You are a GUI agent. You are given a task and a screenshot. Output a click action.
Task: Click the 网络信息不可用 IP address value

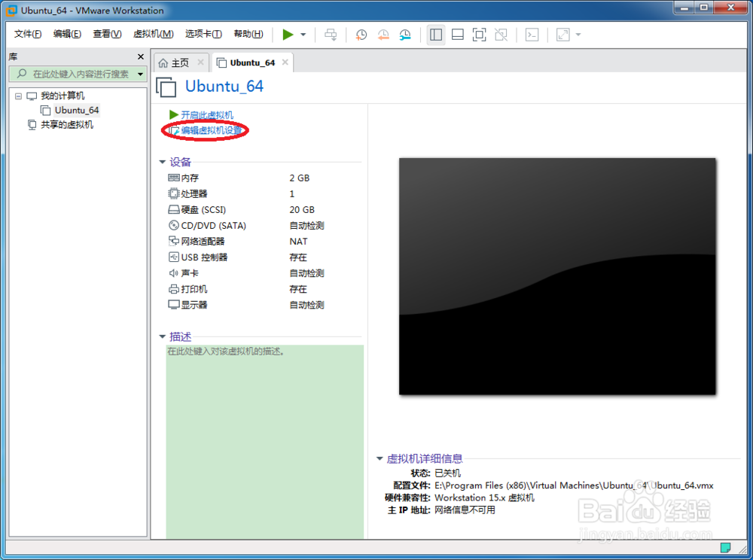tap(465, 510)
